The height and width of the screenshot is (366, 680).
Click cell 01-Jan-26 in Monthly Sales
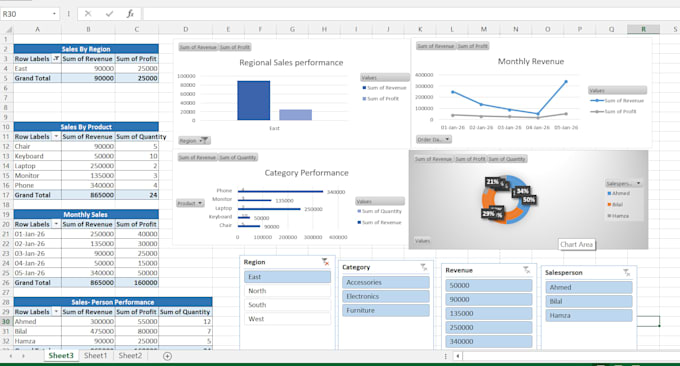pyautogui.click(x=37, y=234)
